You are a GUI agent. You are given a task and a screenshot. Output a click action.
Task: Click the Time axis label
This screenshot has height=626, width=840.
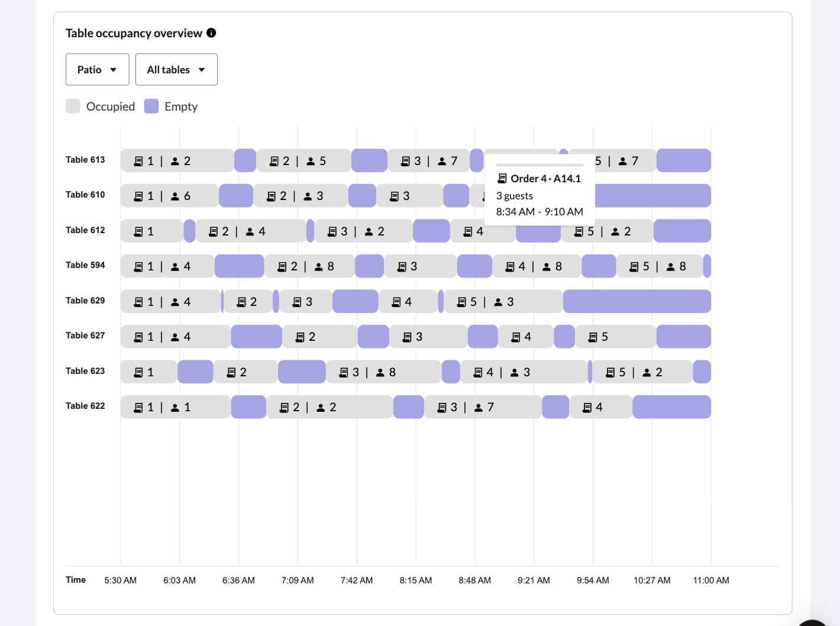[76, 580]
